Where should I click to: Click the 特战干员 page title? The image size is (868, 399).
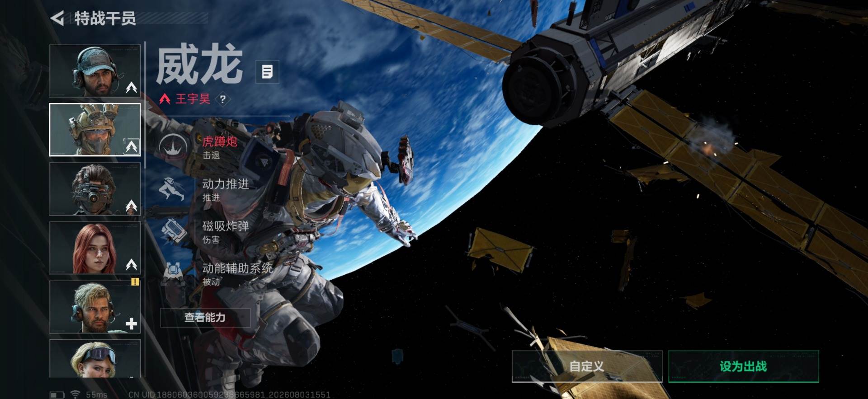pyautogui.click(x=105, y=19)
